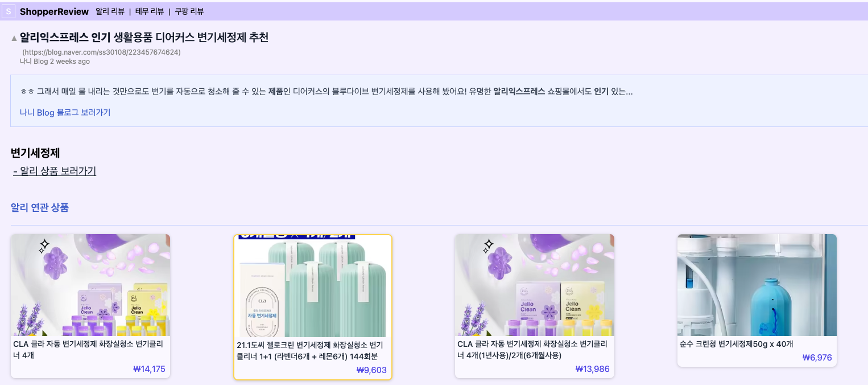The width and height of the screenshot is (868, 385).
Task: Open the 순수 크린청 product image
Action: pyautogui.click(x=757, y=285)
